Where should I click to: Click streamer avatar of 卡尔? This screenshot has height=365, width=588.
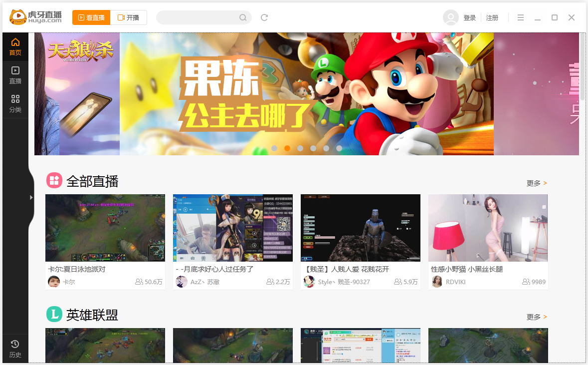tap(54, 282)
